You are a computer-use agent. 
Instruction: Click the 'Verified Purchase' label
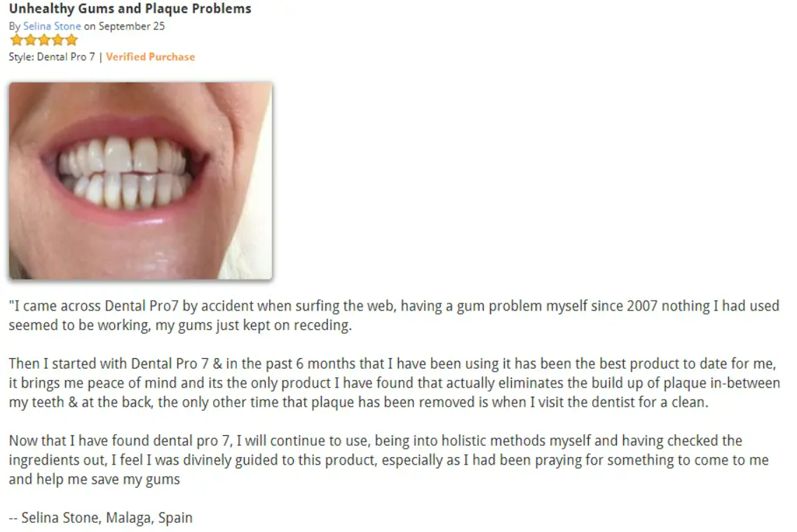coord(151,57)
